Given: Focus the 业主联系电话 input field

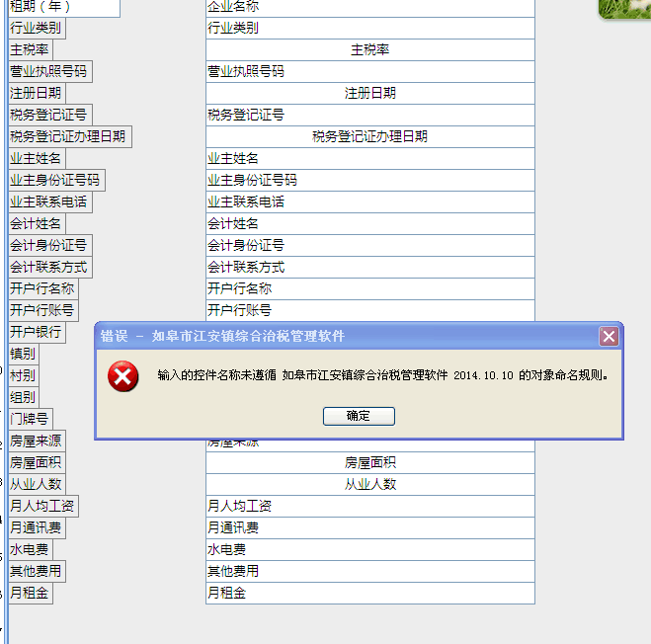Looking at the screenshot, I should click(369, 201).
